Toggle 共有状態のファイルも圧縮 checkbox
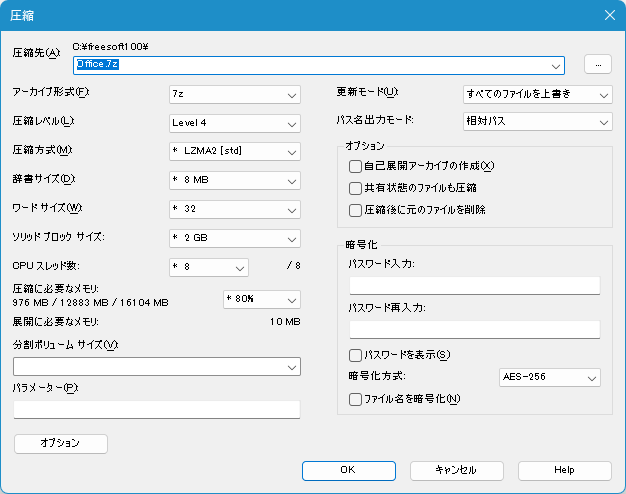This screenshot has height=494, width=626. click(355, 188)
